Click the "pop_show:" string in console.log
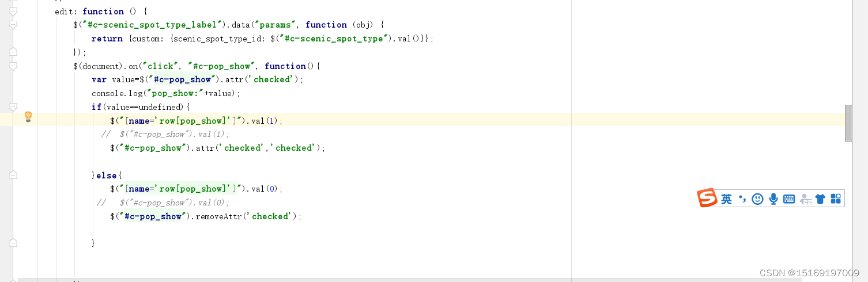The width and height of the screenshot is (868, 282). click(x=175, y=93)
